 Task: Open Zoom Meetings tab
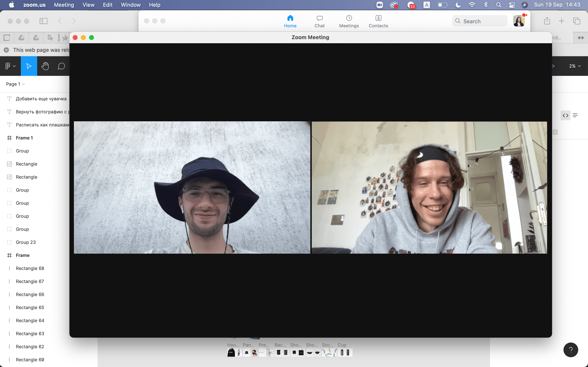click(349, 21)
